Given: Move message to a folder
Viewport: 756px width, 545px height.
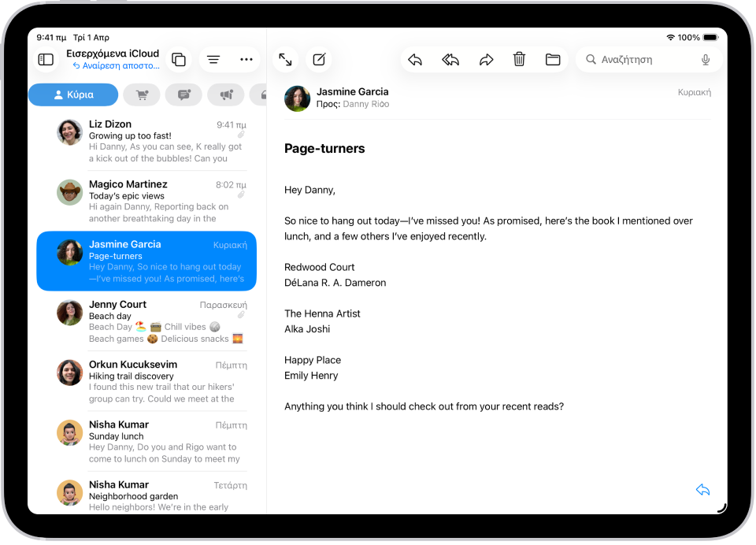Looking at the screenshot, I should click(x=553, y=60).
